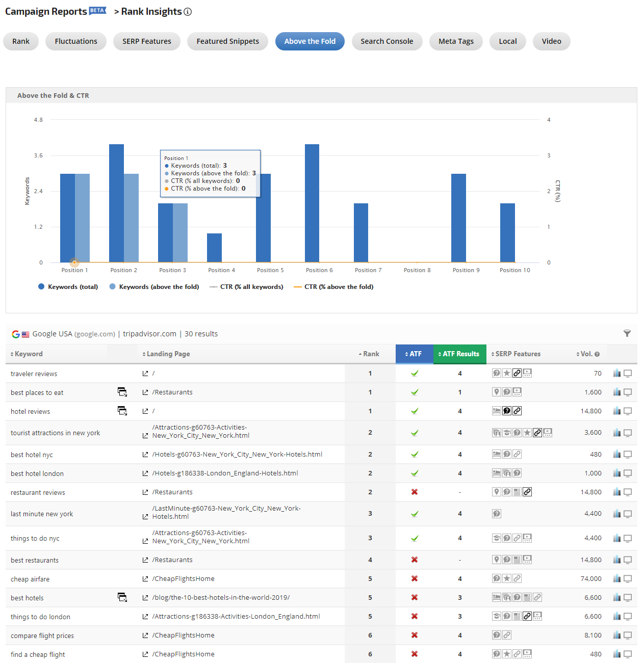Click multiple-pages icon beside best hotels keyword
This screenshot has height=663, width=644.
click(x=122, y=597)
